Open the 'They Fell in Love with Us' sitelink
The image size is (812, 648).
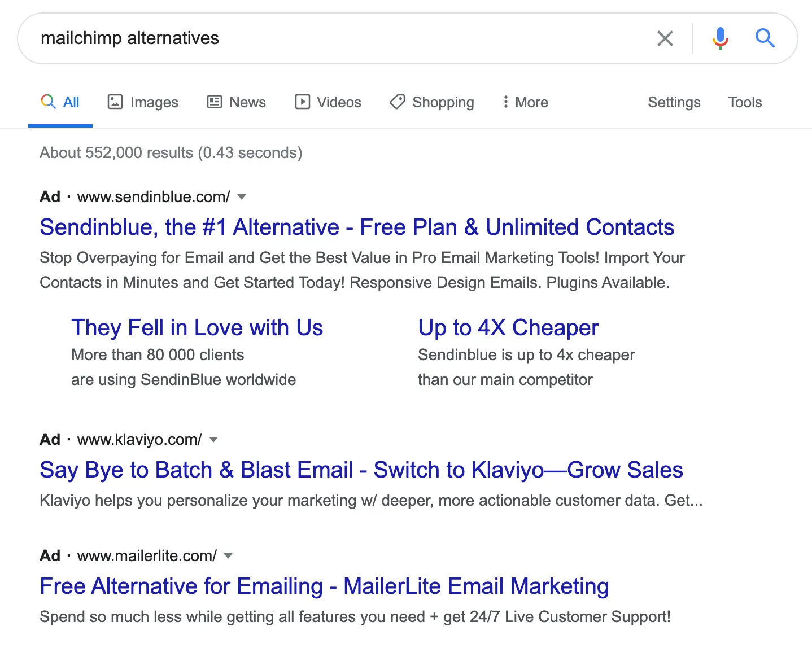(x=197, y=327)
